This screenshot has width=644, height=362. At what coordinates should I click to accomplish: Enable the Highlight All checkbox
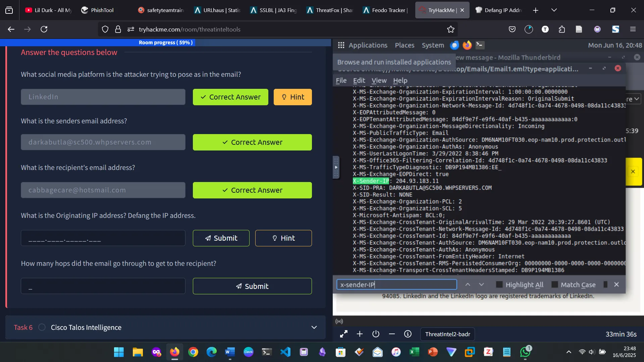[499, 285]
